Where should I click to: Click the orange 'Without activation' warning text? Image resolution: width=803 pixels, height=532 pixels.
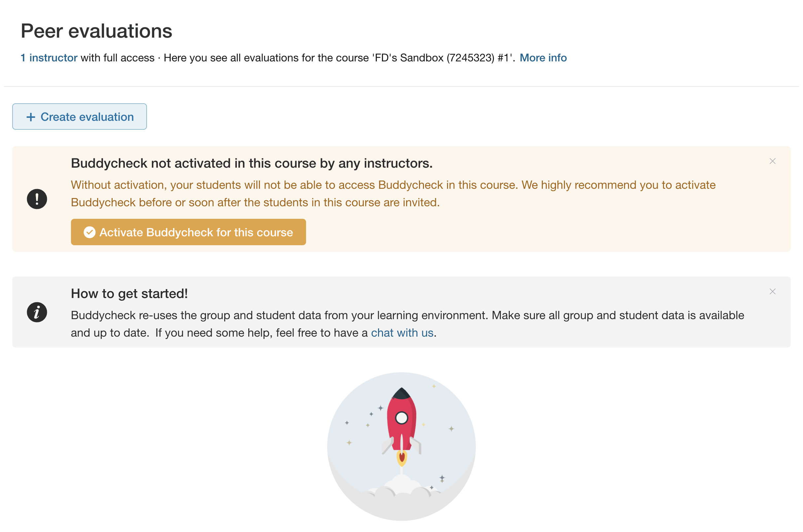[x=393, y=193]
